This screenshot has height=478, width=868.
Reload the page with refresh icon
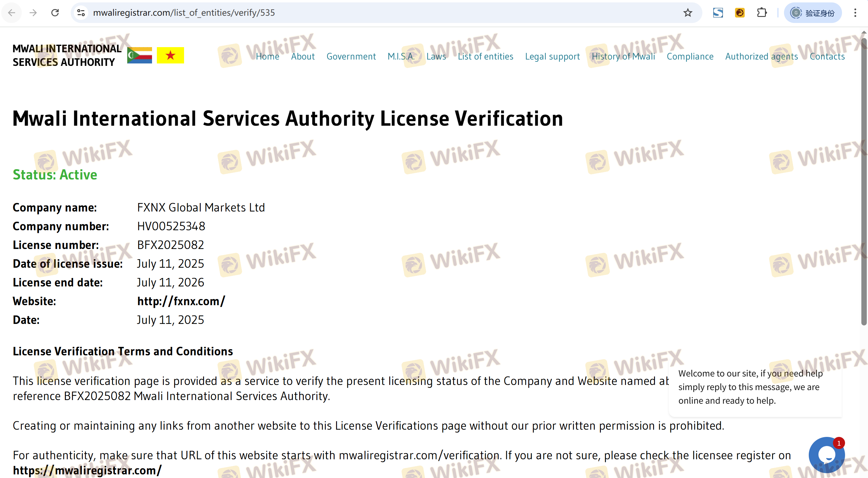(55, 13)
